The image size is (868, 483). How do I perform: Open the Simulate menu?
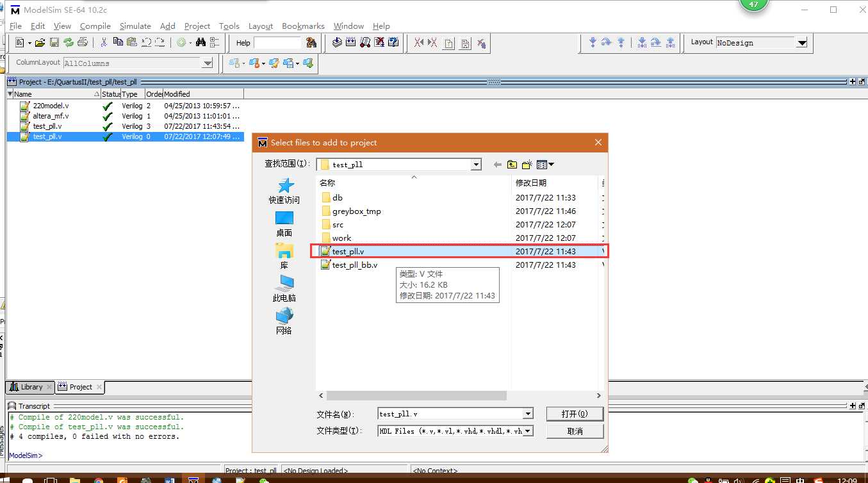click(x=135, y=26)
